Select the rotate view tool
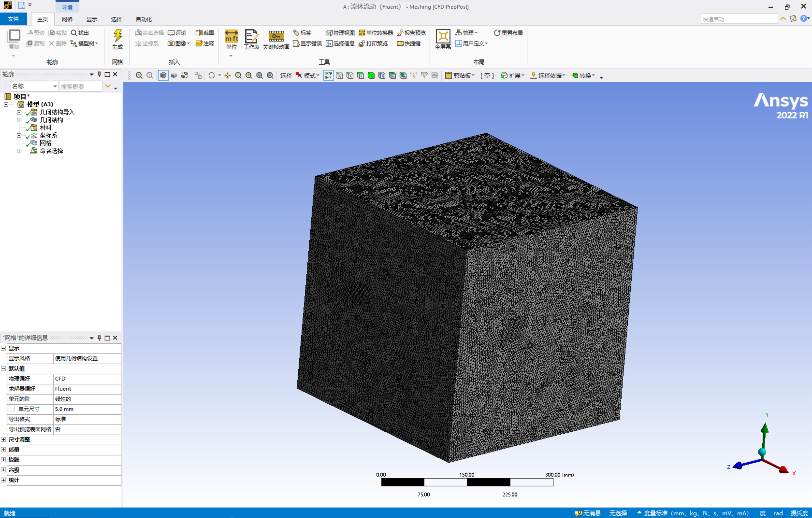The width and height of the screenshot is (812, 518). tap(212, 75)
